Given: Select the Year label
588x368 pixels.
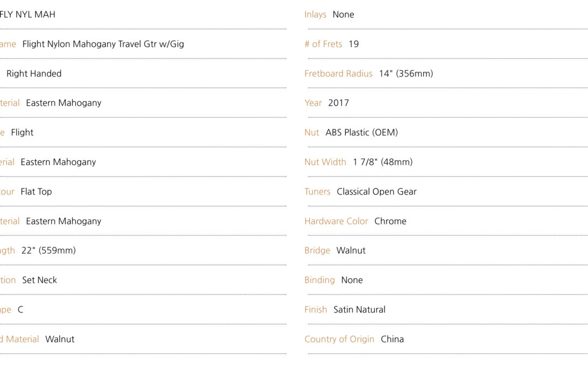Looking at the screenshot, I should click(313, 103).
